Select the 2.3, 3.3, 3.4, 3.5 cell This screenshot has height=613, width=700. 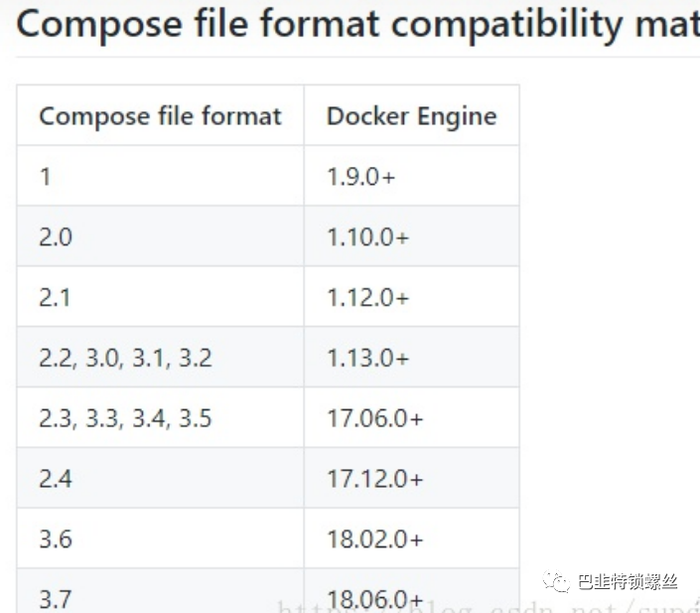pyautogui.click(x=160, y=417)
